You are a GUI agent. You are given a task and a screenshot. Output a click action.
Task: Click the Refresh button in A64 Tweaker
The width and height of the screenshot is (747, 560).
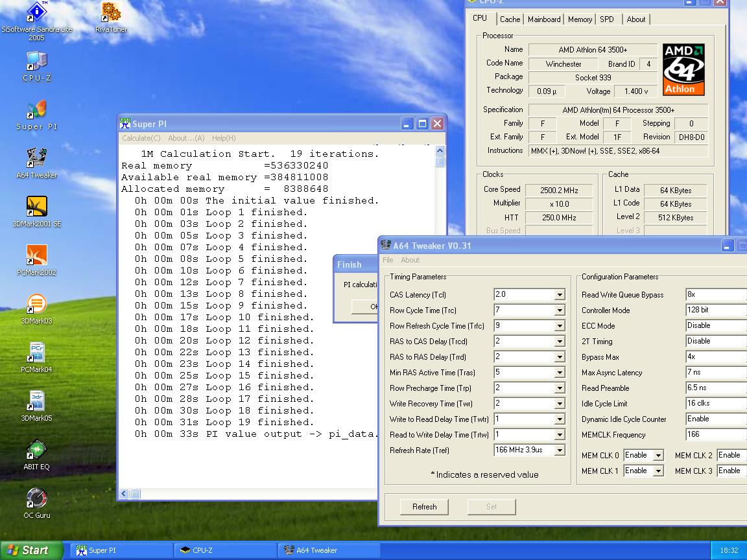(424, 507)
